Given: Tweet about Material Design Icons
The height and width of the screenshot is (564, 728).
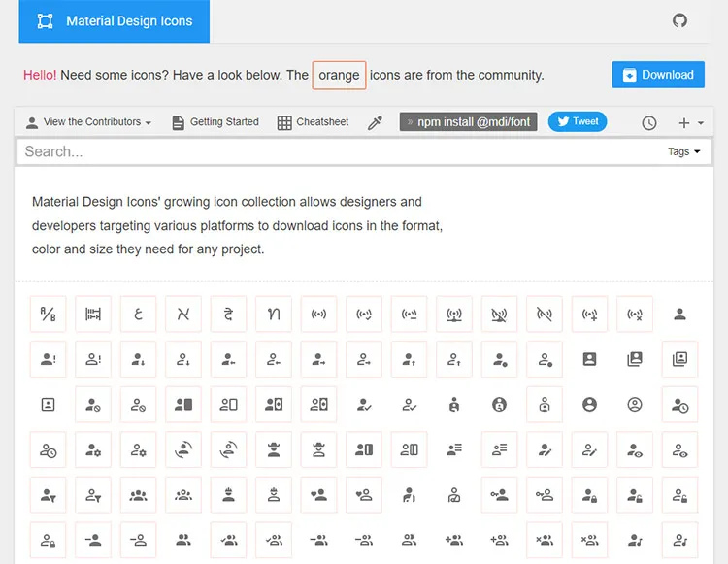Looking at the screenshot, I should [x=578, y=121].
